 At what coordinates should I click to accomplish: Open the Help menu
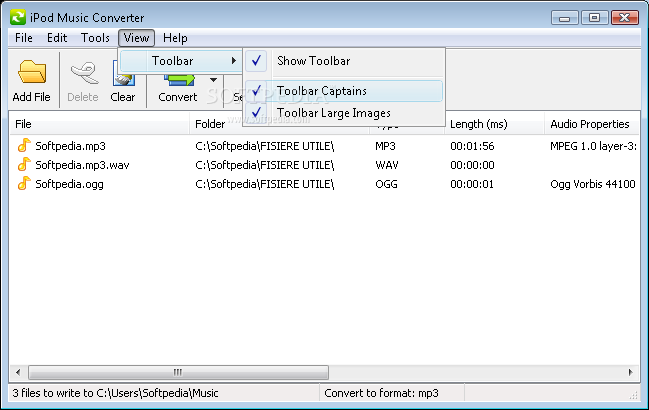[175, 38]
